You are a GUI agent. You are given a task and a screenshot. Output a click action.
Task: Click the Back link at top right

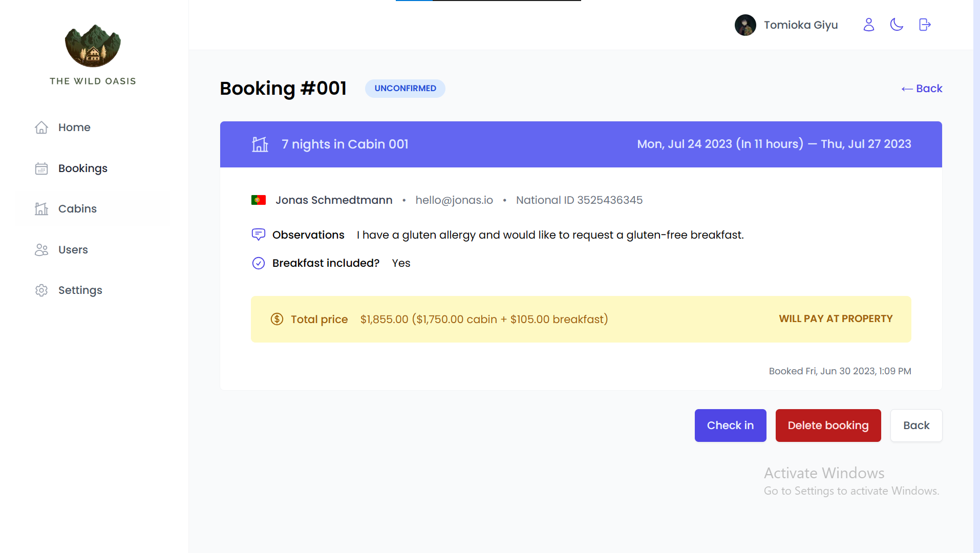click(922, 88)
